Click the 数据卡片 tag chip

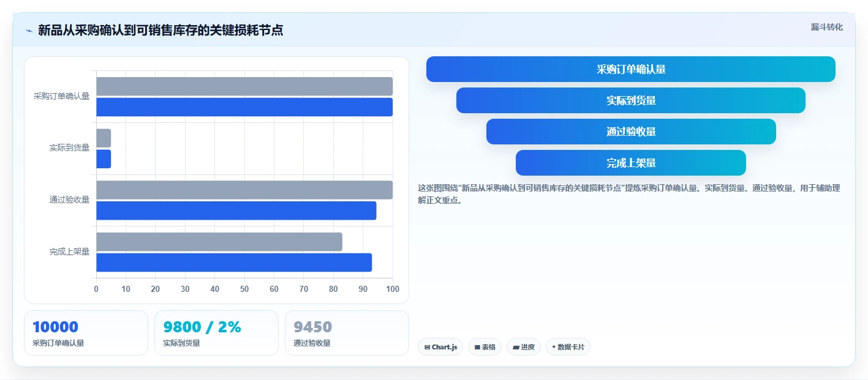click(568, 347)
